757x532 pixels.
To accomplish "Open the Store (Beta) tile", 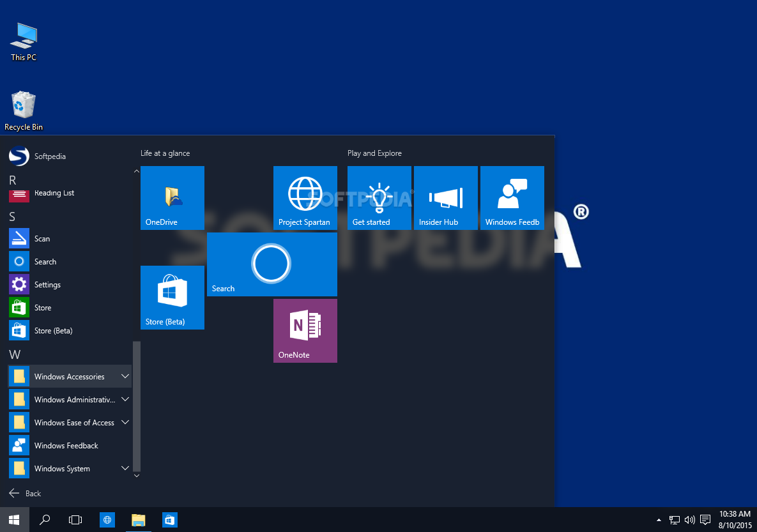I will coord(172,298).
